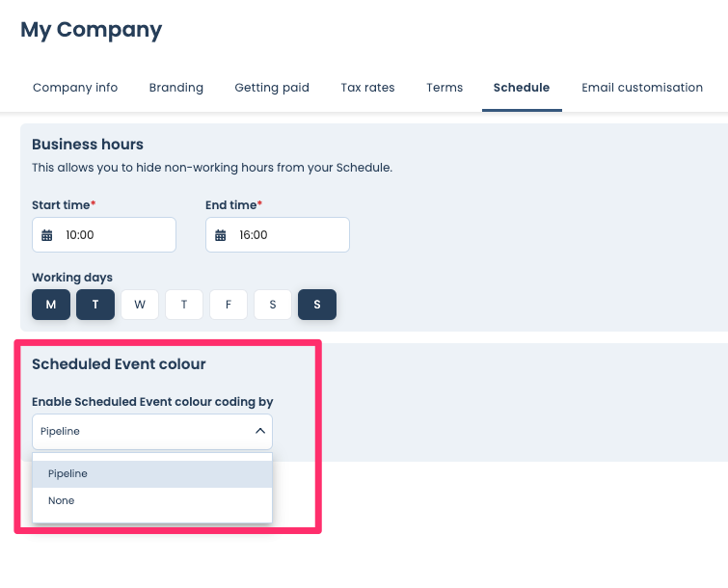Toggle off Tuesday working day
Image resolution: width=728 pixels, height=588 pixels.
[x=95, y=305]
